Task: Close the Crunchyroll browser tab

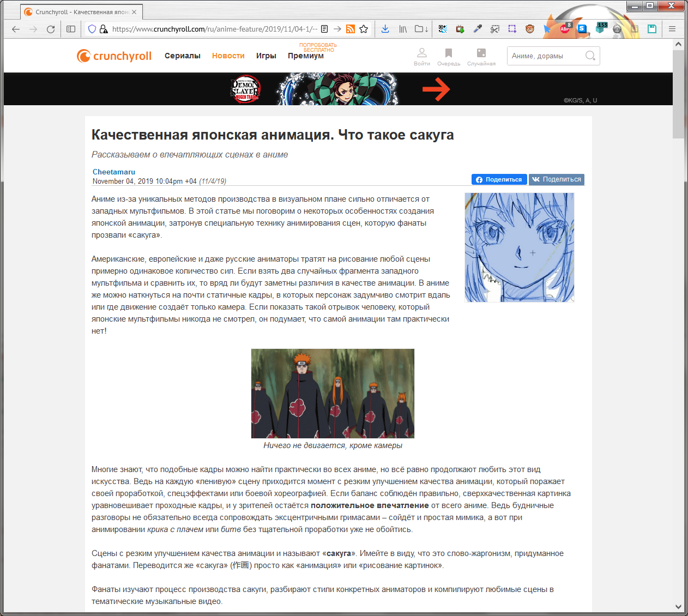Action: click(x=134, y=11)
